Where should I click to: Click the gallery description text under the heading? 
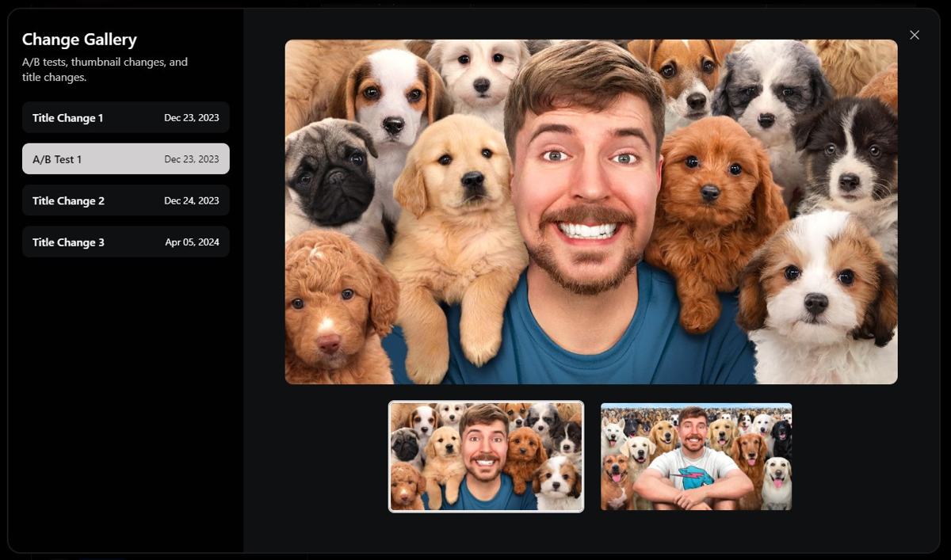coord(105,70)
